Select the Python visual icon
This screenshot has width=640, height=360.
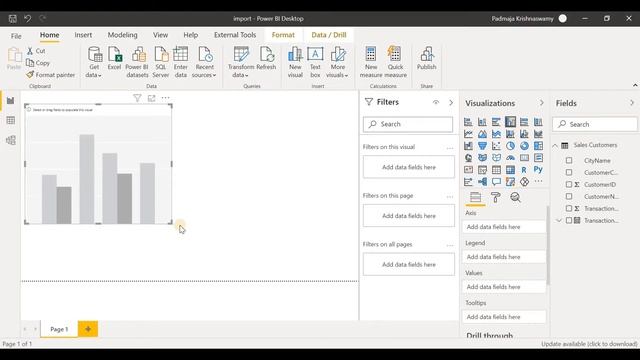pos(538,169)
